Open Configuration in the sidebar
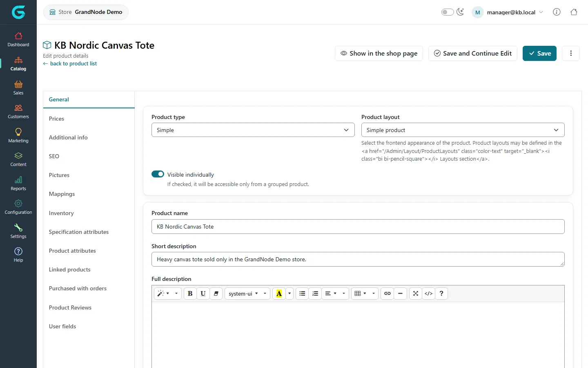 [18, 207]
